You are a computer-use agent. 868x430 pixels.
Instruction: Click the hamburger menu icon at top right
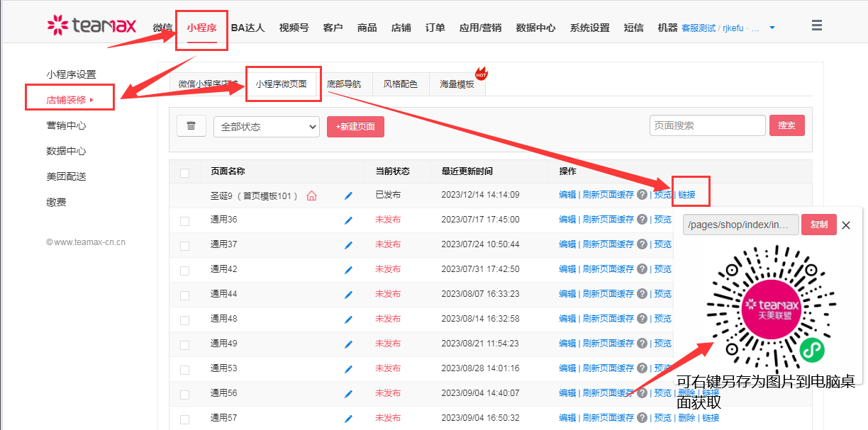(817, 26)
